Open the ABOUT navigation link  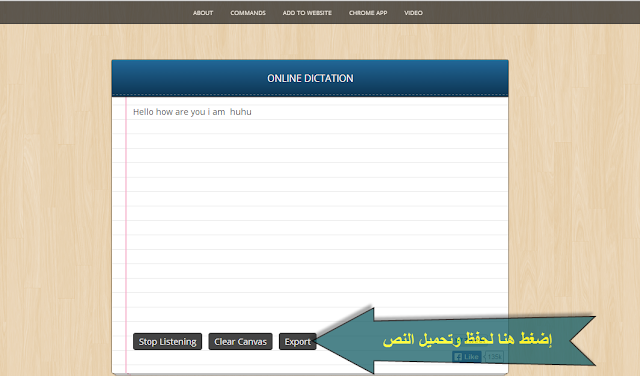point(203,13)
